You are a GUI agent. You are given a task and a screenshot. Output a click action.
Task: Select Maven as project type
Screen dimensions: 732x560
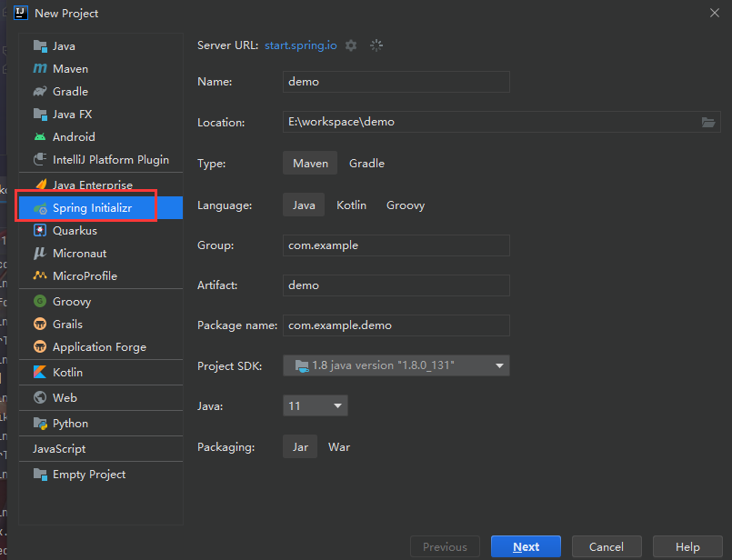[x=310, y=163]
